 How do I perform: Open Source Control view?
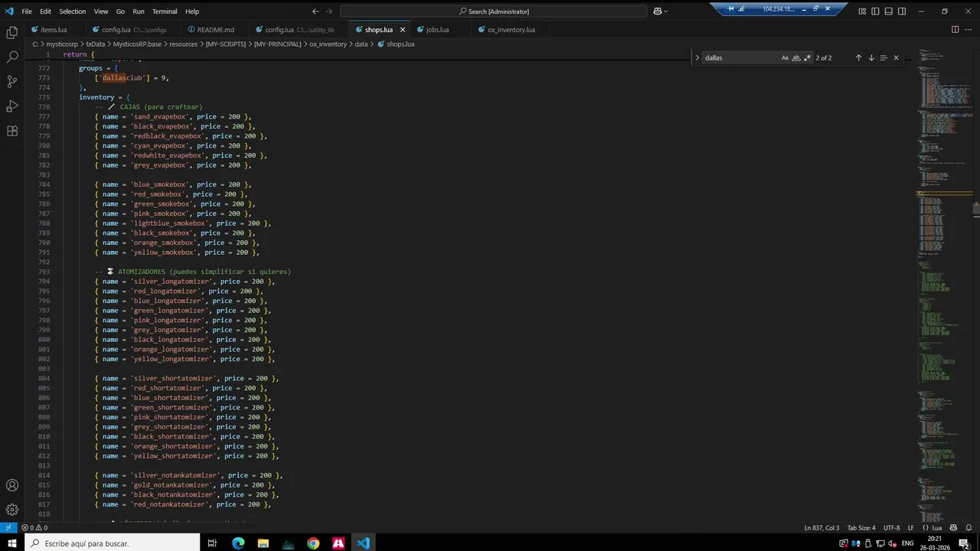pyautogui.click(x=12, y=81)
